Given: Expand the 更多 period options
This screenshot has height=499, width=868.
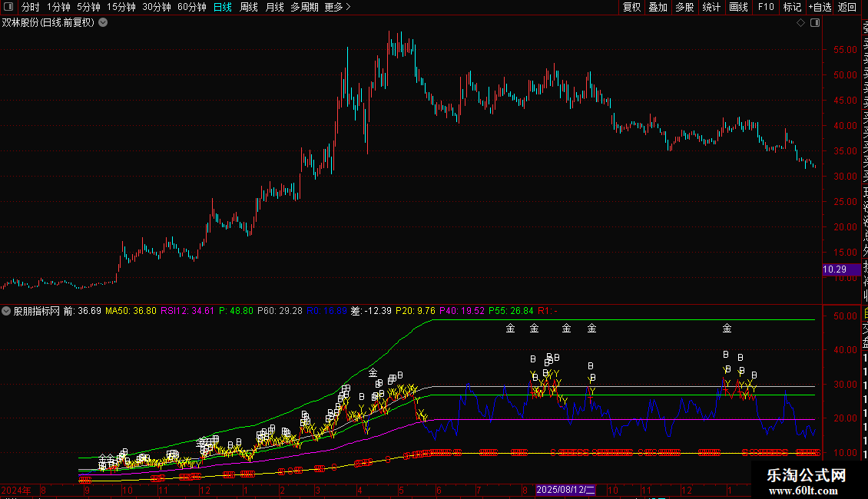Looking at the screenshot, I should 337,7.
